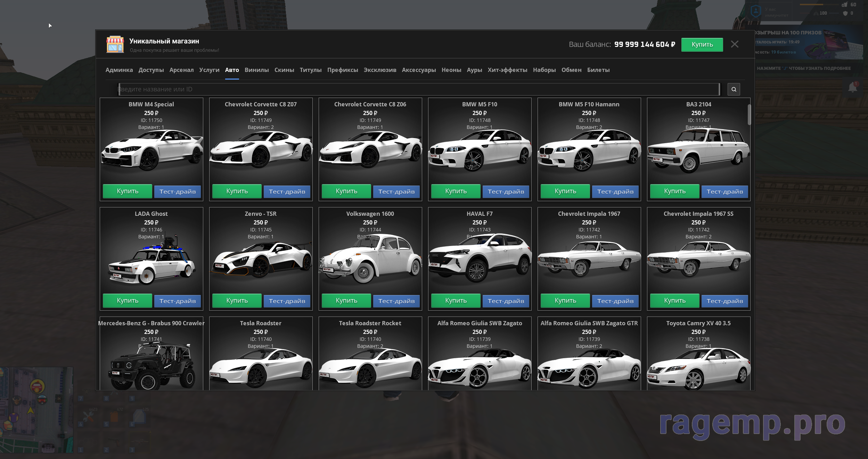This screenshot has width=868, height=459.
Task: Test-drive the Chevrolet Corvette C8 Z06
Action: tap(396, 191)
